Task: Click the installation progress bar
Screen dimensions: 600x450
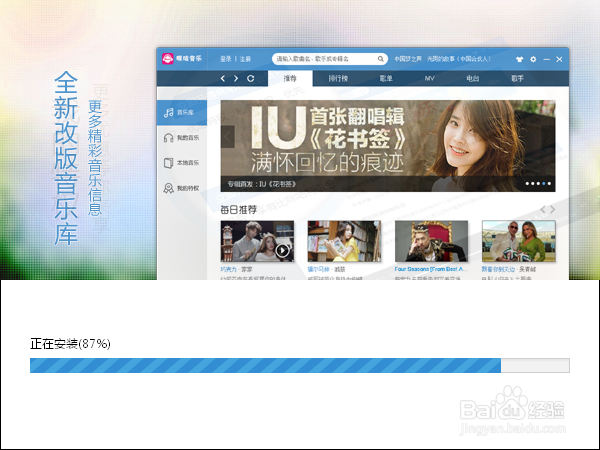Action: (x=300, y=365)
